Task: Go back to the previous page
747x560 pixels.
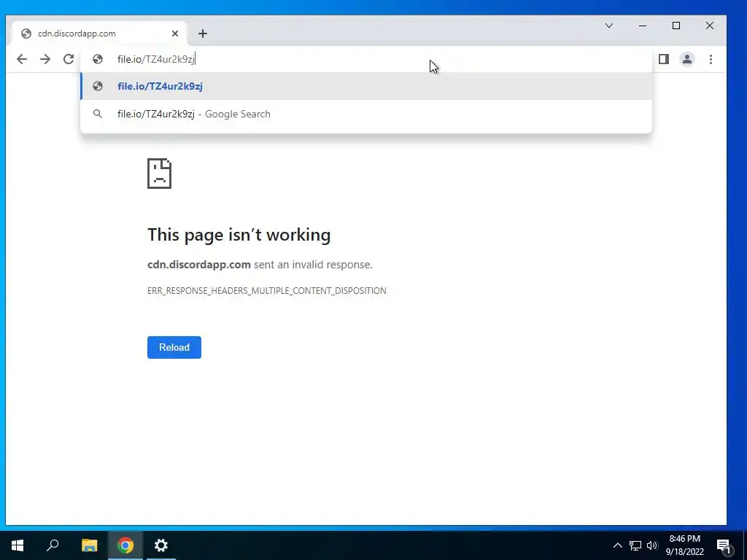Action: tap(22, 59)
